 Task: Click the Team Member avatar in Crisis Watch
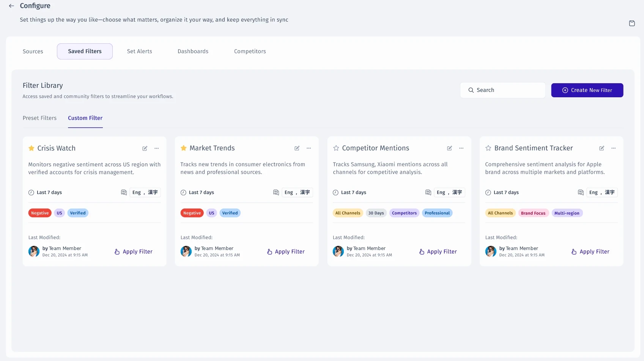(x=34, y=252)
